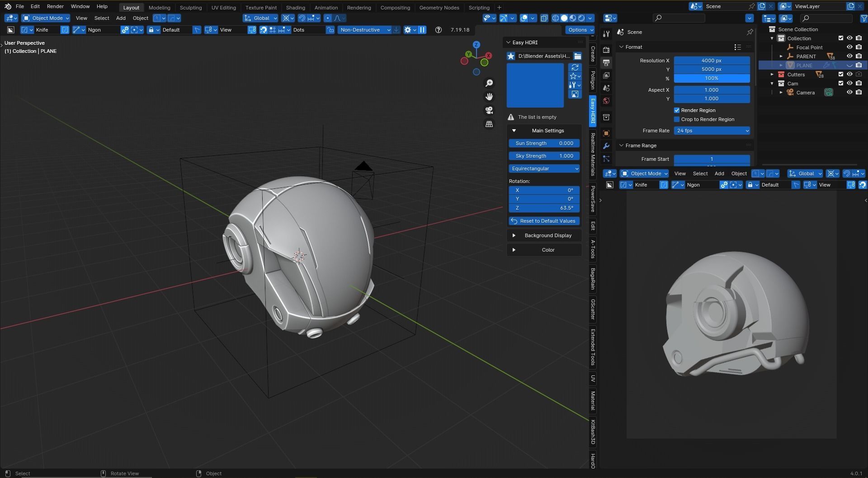Viewport: 868px width, 478px height.
Task: Click the outliner filter funnel icon
Action: coord(863,19)
